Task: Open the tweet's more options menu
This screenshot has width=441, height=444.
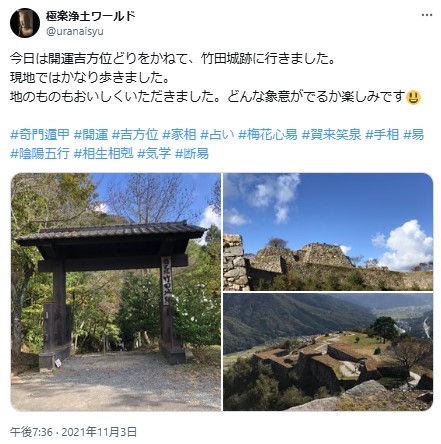Action: (x=427, y=15)
